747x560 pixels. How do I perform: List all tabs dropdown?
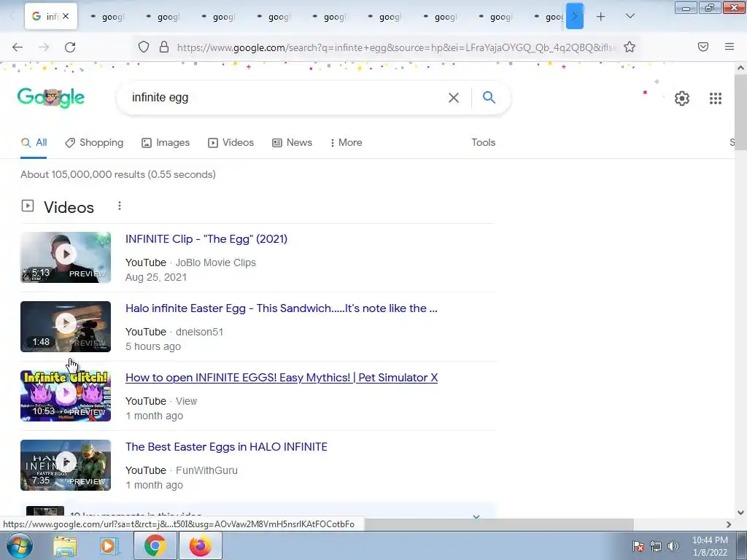pos(630,17)
